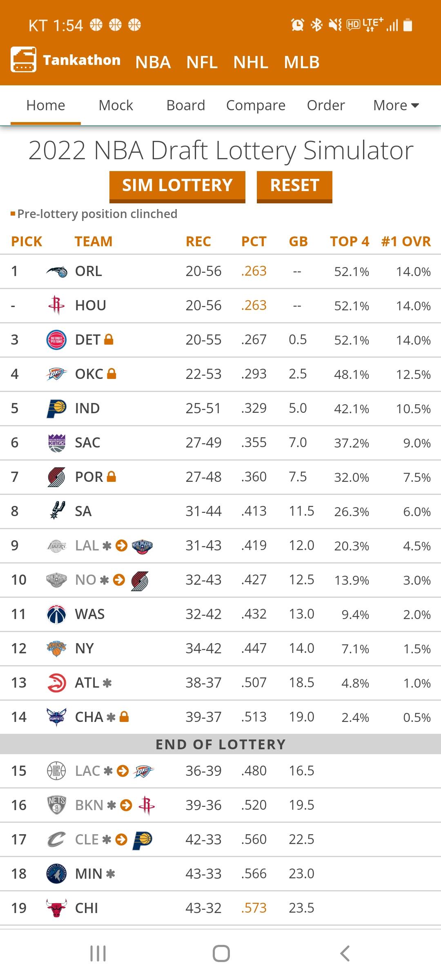Click the MIN team name link
The height and width of the screenshot is (980, 441).
pyautogui.click(x=89, y=874)
